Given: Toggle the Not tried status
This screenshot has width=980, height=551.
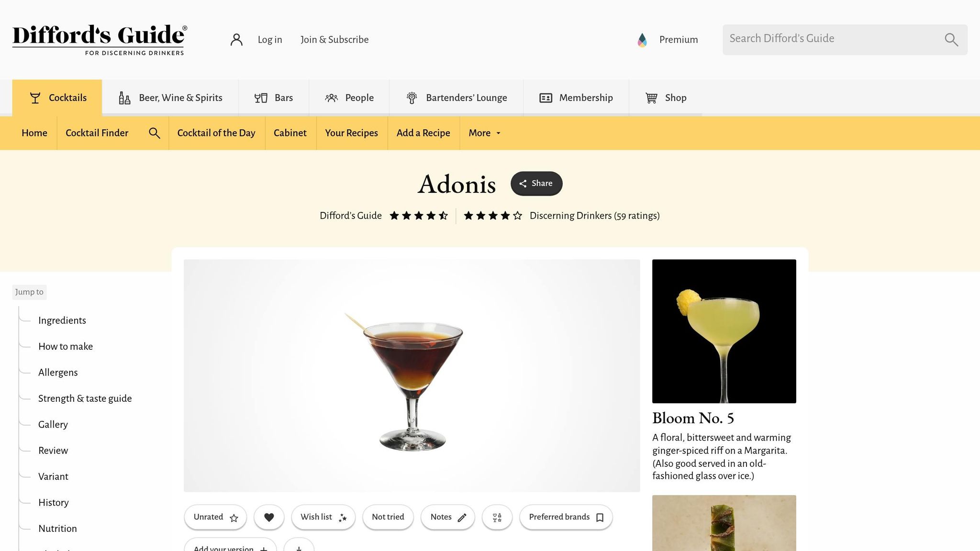Looking at the screenshot, I should (388, 517).
